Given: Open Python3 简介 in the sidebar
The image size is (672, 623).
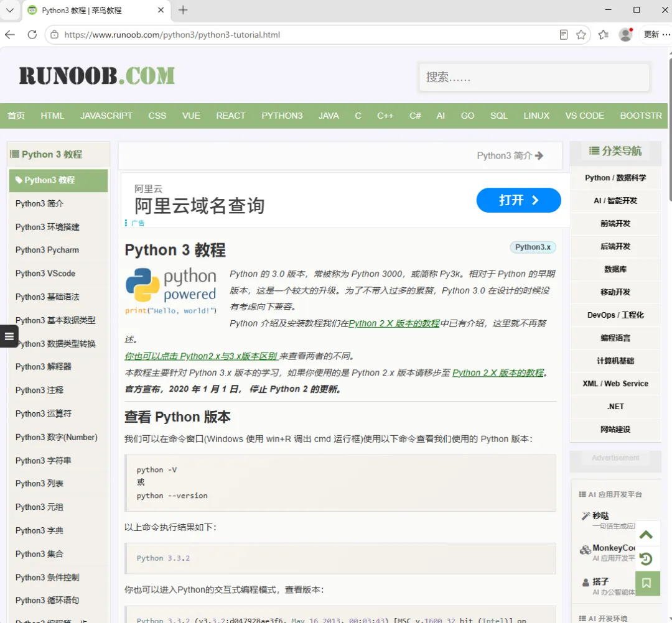Looking at the screenshot, I should [39, 204].
